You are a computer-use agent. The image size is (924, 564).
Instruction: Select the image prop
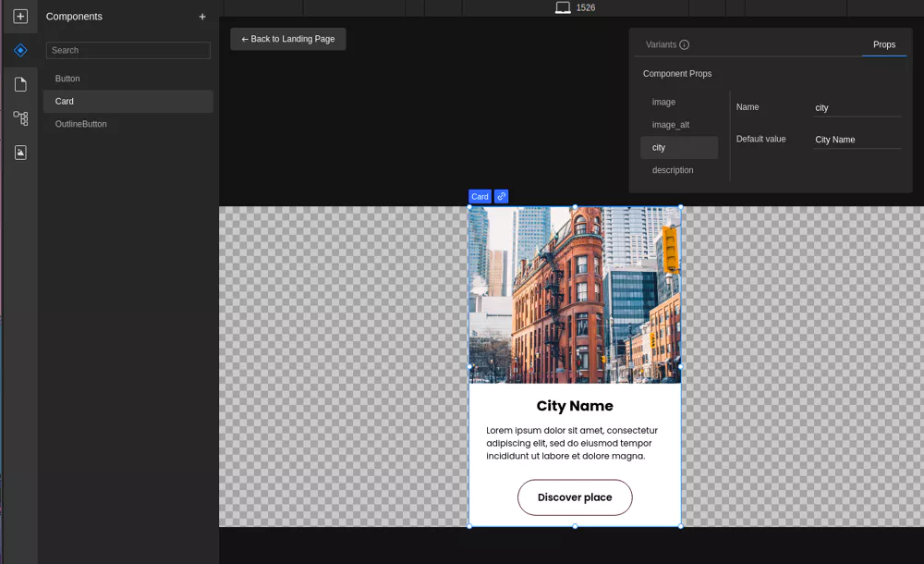click(663, 102)
